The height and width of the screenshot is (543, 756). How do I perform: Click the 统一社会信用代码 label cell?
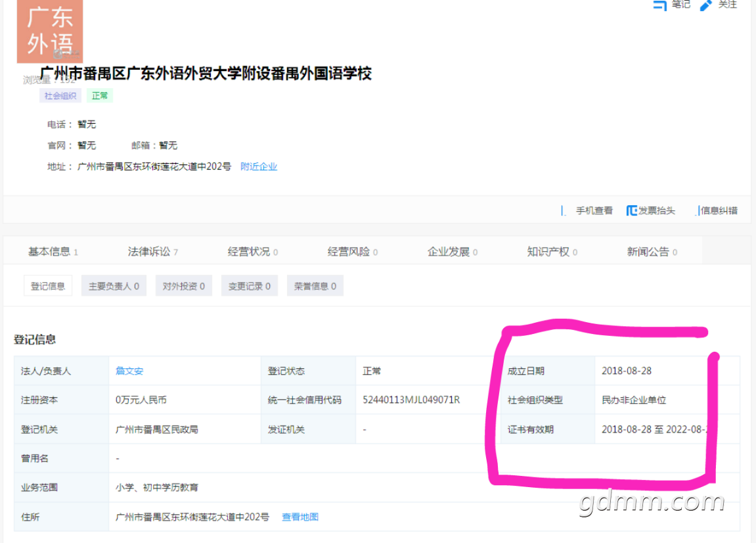pos(308,400)
